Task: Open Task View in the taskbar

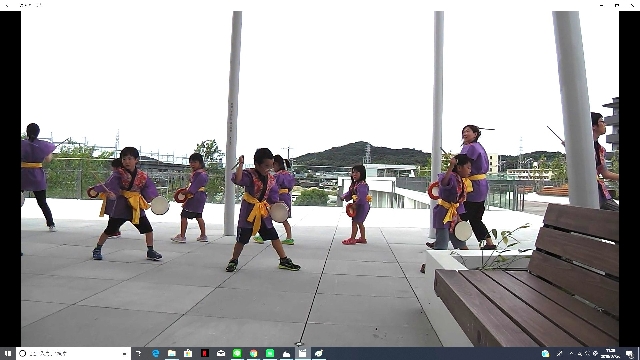Action: (139, 353)
